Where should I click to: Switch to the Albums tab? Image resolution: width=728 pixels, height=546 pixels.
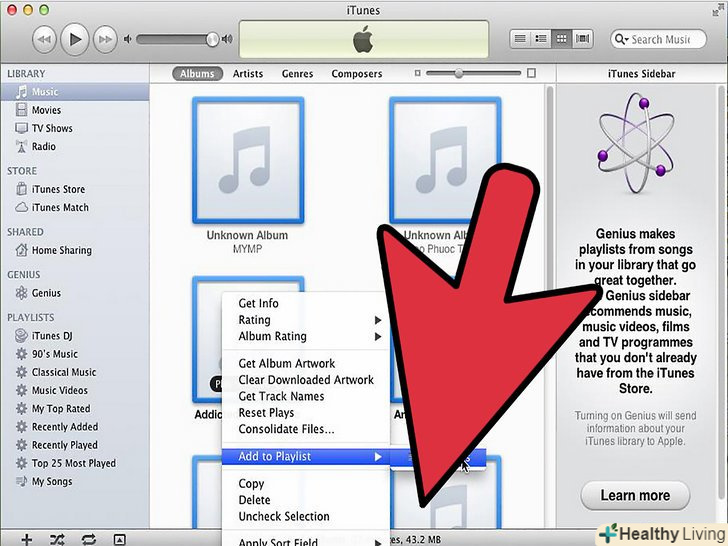tap(197, 73)
